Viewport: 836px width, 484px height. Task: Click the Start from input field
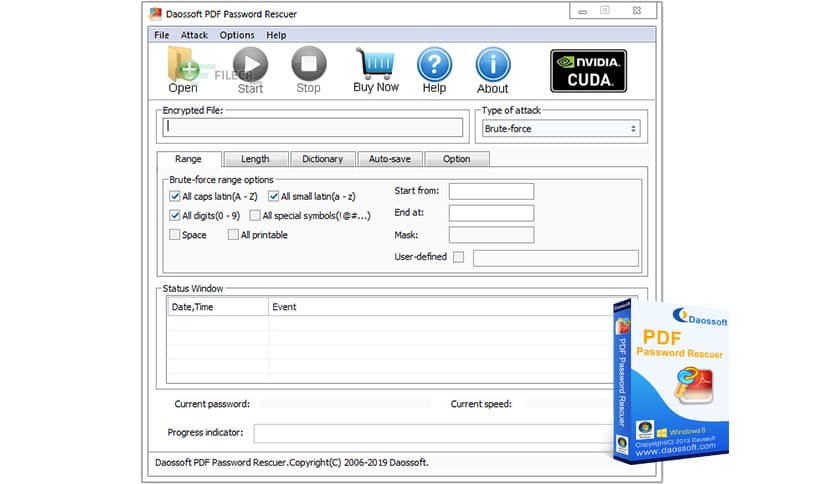(491, 191)
